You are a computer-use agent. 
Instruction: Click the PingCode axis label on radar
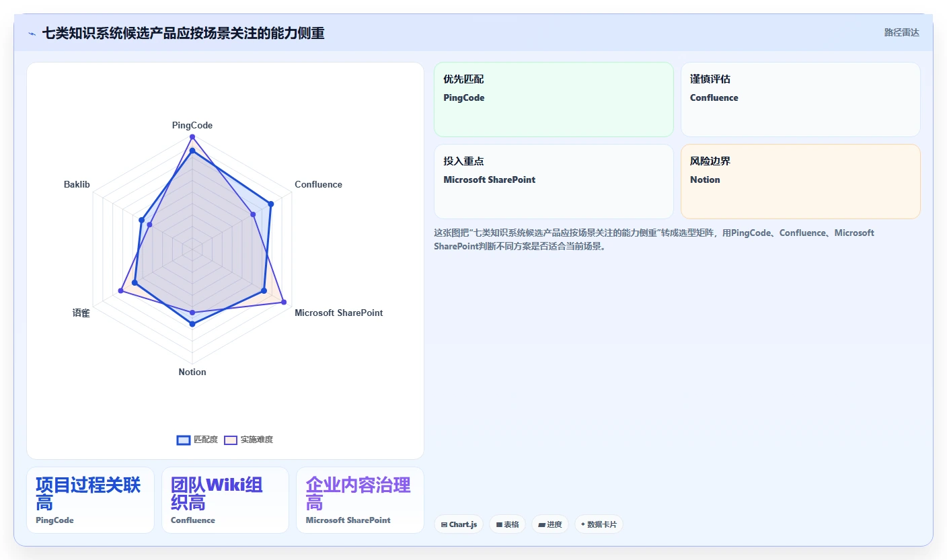point(192,125)
